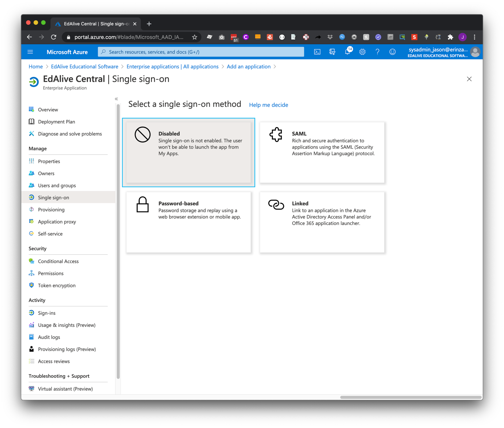Collapse the left navigation menu chevrons
Screen dimensions: 504x428
[x=116, y=99]
